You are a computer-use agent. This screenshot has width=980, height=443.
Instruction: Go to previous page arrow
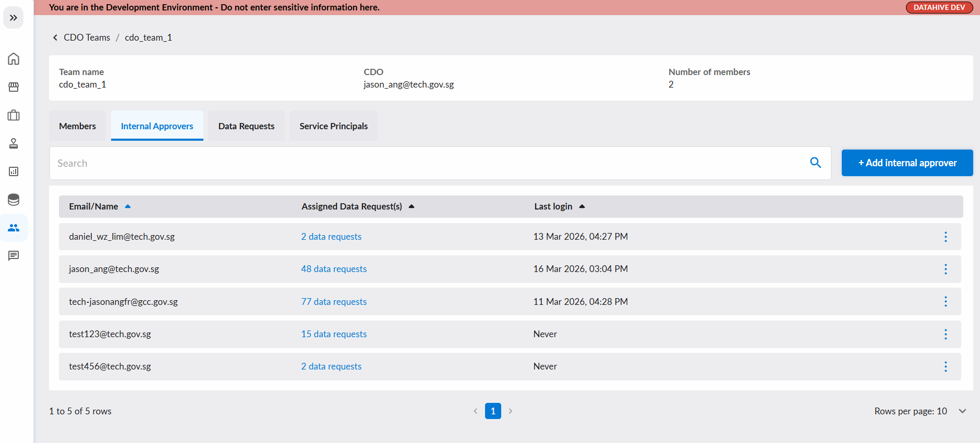pos(476,411)
